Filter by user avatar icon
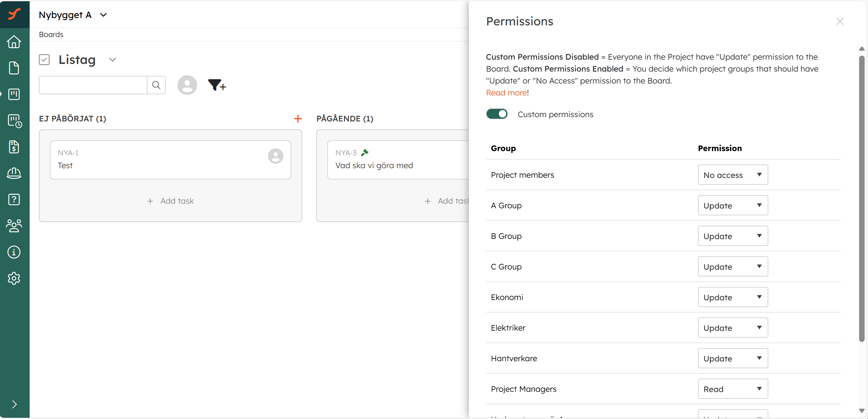868x419 pixels. click(187, 85)
